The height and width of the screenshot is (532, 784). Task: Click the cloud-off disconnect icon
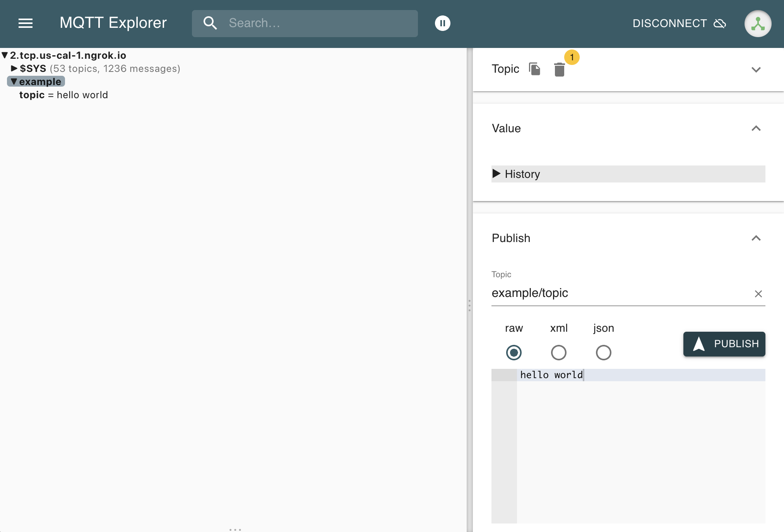pyautogui.click(x=720, y=24)
